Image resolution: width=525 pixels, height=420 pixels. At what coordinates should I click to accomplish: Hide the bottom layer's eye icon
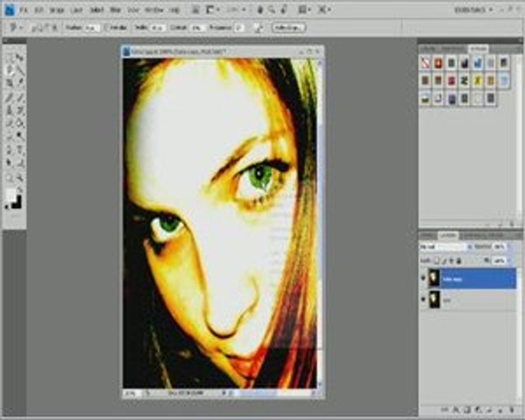(x=423, y=299)
